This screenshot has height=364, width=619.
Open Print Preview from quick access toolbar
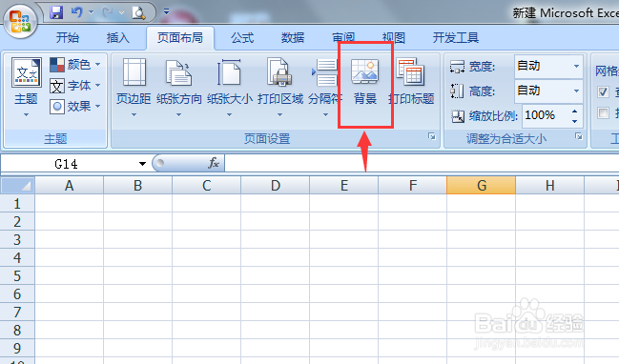click(138, 12)
